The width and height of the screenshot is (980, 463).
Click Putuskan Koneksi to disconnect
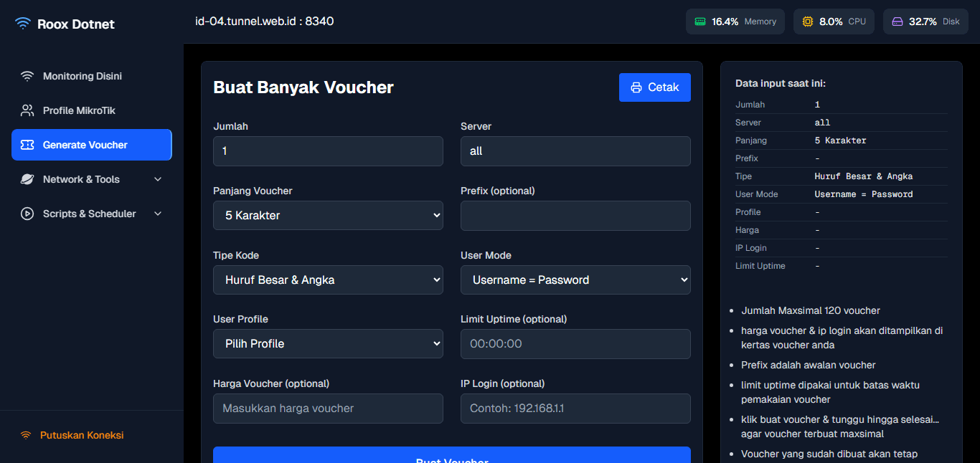pos(81,435)
